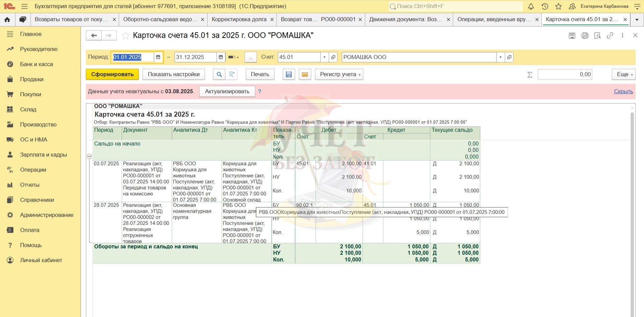Open the Продажи section in sidebar
Screen dimensions: 644x317
(x=32, y=79)
